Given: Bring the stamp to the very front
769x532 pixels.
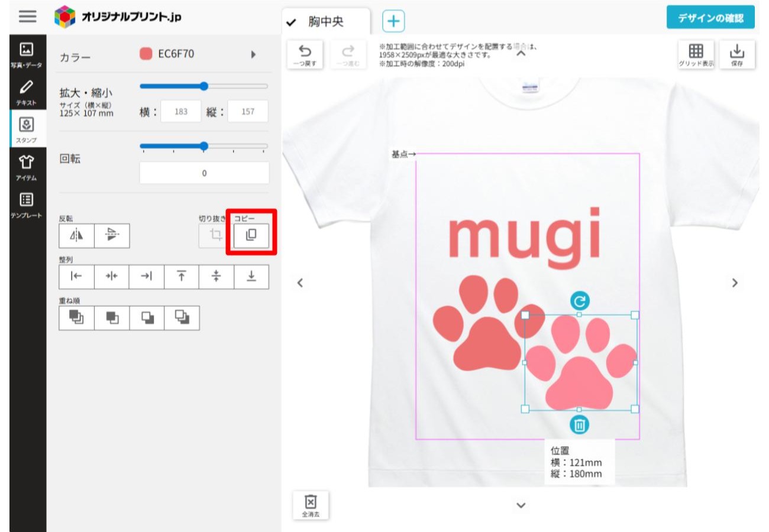Looking at the screenshot, I should point(76,317).
